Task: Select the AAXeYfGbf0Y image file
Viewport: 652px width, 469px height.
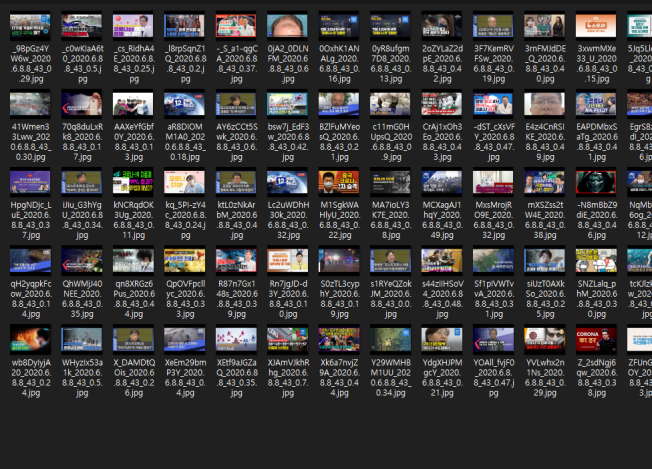Action: [x=133, y=104]
